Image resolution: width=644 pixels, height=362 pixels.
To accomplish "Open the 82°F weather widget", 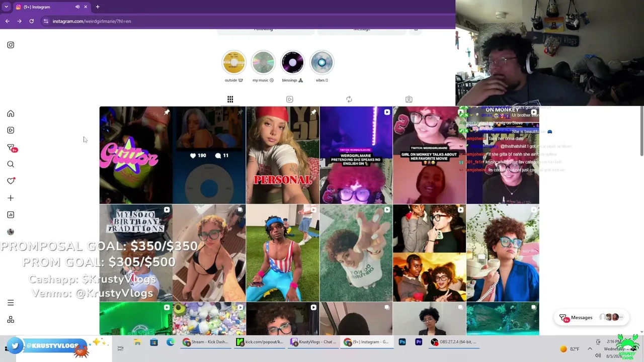I will 570,349.
